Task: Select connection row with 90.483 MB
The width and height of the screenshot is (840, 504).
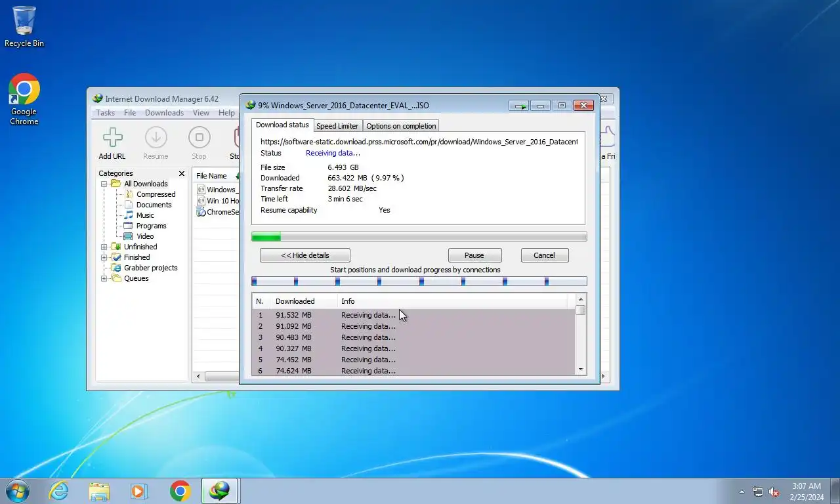Action: (x=413, y=337)
